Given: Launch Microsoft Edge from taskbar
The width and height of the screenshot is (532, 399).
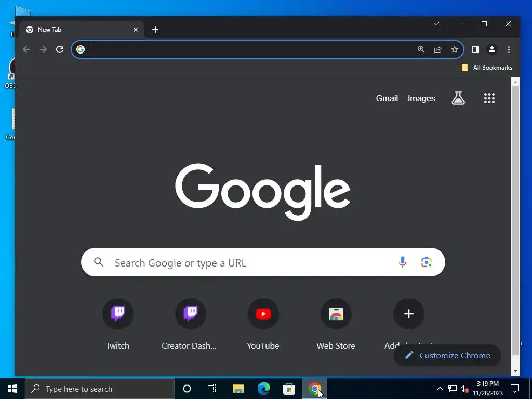Looking at the screenshot, I should pos(263,389).
